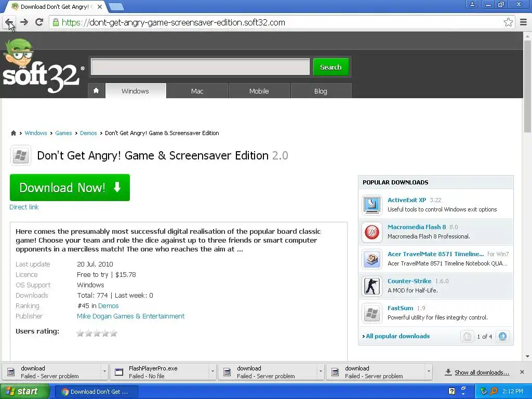Viewport: 532px width, 399px height.
Task: Open the Chrome hamburger menu
Action: point(523,22)
